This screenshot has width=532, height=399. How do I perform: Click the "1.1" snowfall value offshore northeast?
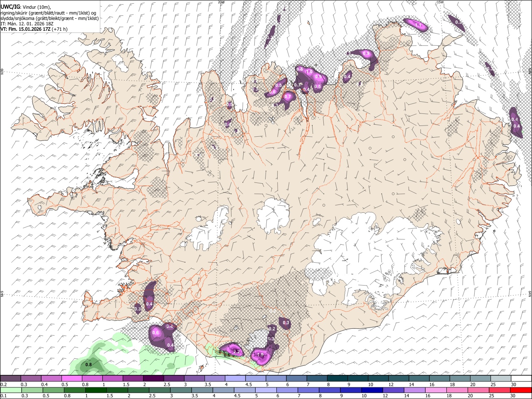click(419, 26)
